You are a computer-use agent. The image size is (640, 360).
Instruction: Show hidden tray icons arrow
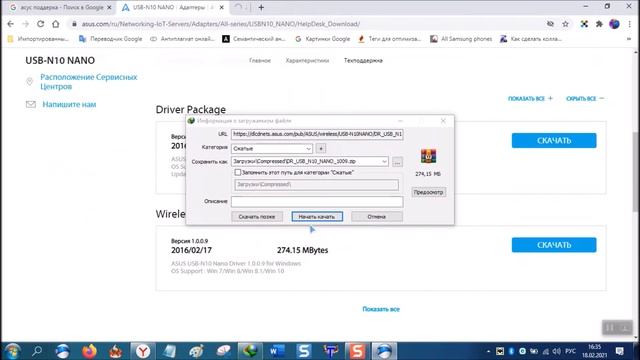coord(489,351)
